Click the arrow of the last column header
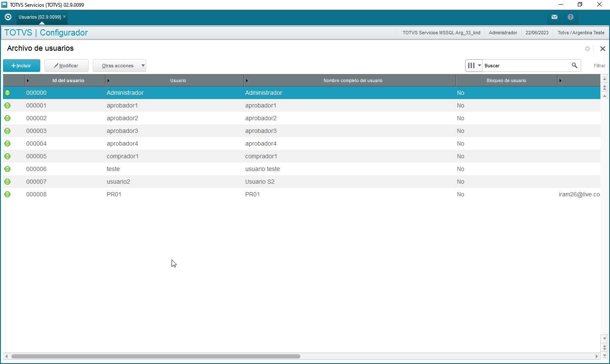Viewport: 610px width, 364px height. (560, 80)
